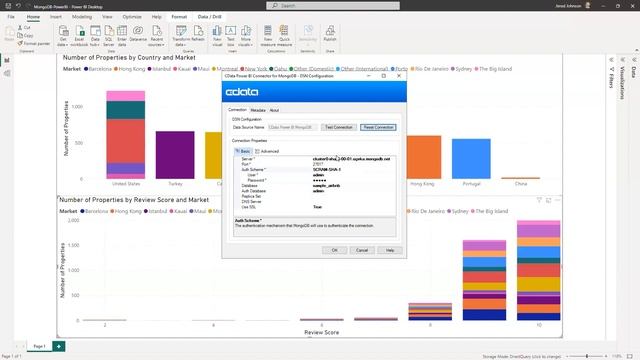640x360 pixels.
Task: Select the Data / Drill ribbon tab
Action: (209, 17)
